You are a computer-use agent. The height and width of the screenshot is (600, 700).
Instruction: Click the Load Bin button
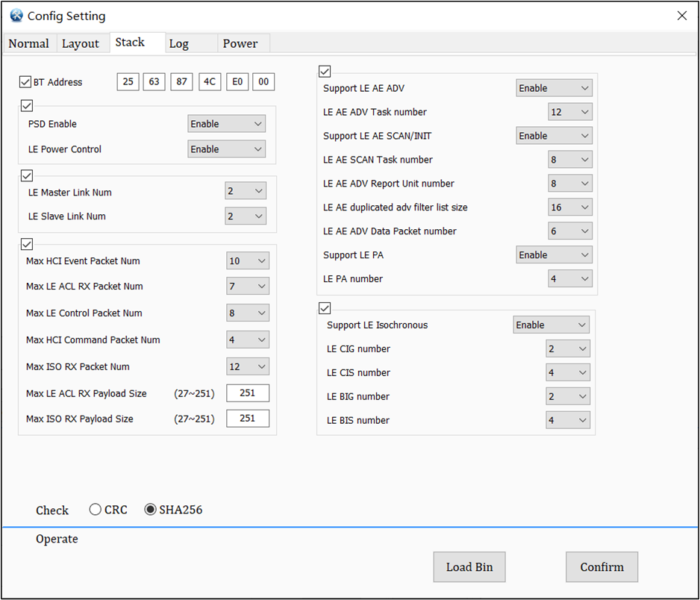pos(469,567)
